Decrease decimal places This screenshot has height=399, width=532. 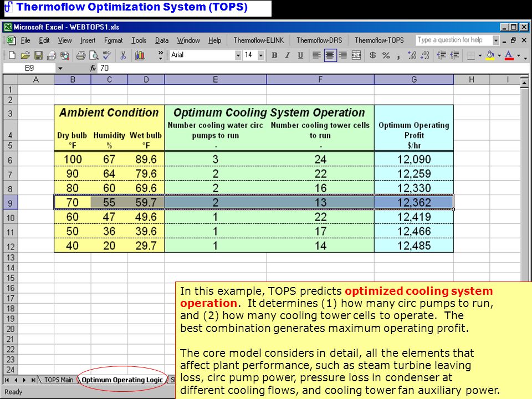[x=425, y=55]
